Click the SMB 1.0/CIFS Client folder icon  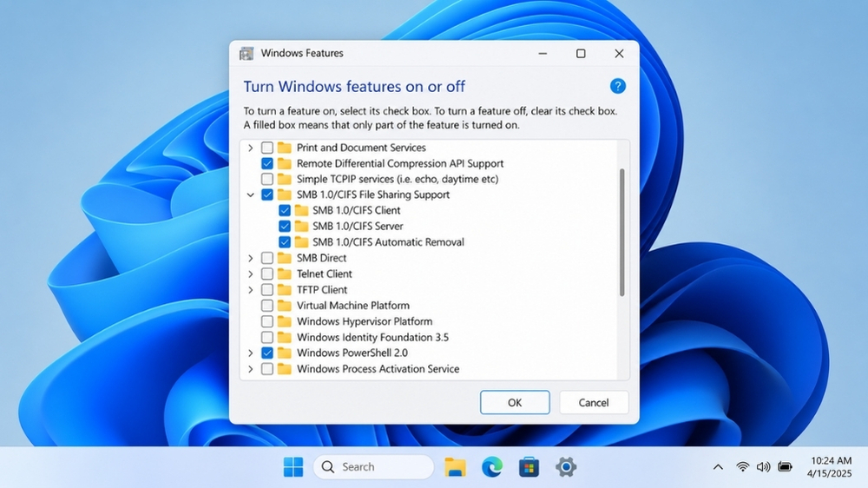pos(302,210)
